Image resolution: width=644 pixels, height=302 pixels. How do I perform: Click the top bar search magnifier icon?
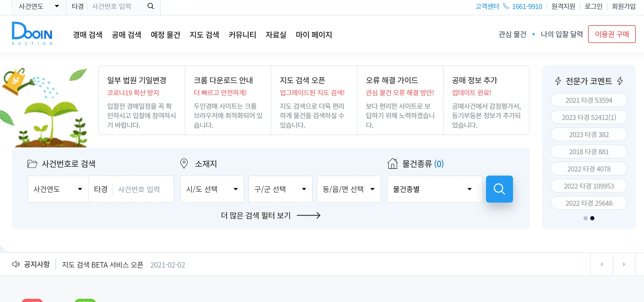[151, 6]
